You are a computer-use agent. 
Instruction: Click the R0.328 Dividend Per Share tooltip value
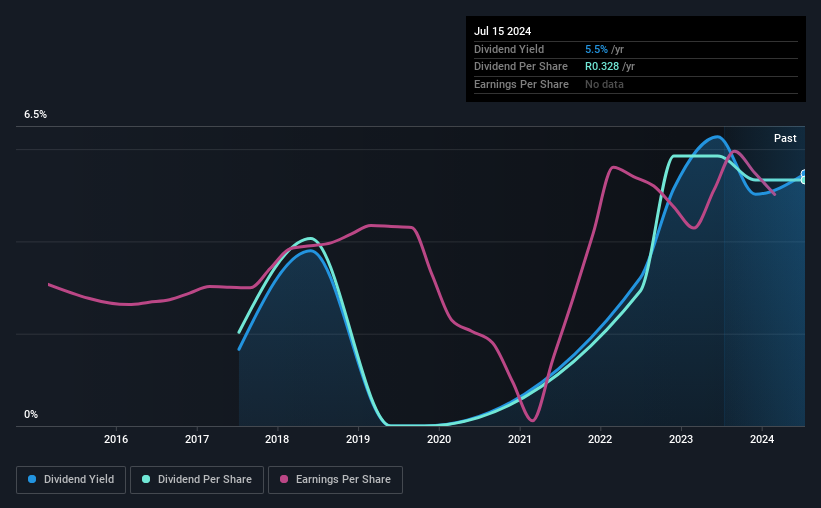[602, 67]
